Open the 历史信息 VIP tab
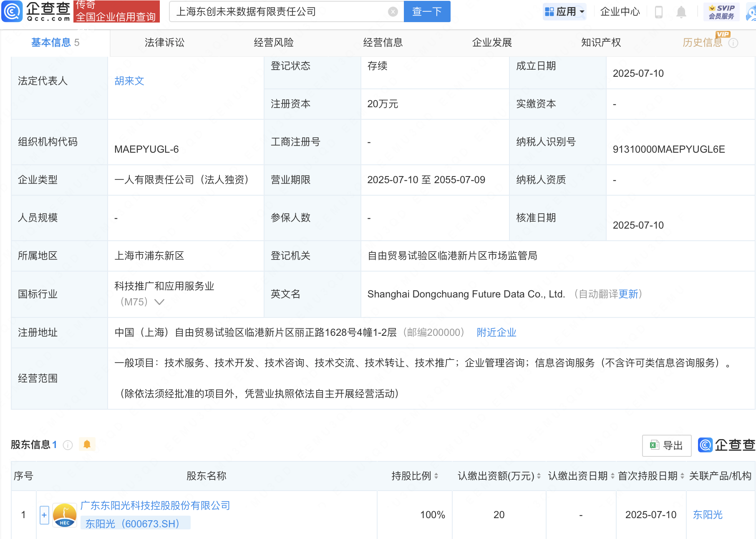 click(703, 43)
